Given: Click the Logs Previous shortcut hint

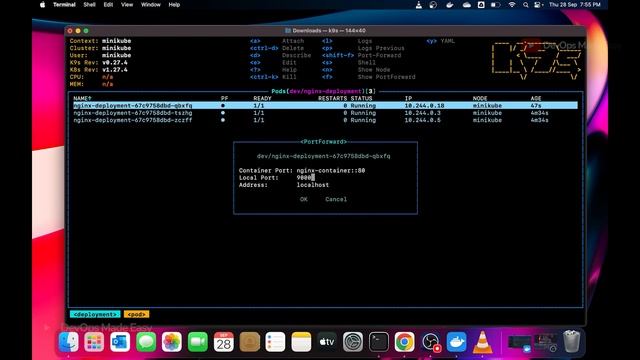Looking at the screenshot, I should [x=363, y=48].
